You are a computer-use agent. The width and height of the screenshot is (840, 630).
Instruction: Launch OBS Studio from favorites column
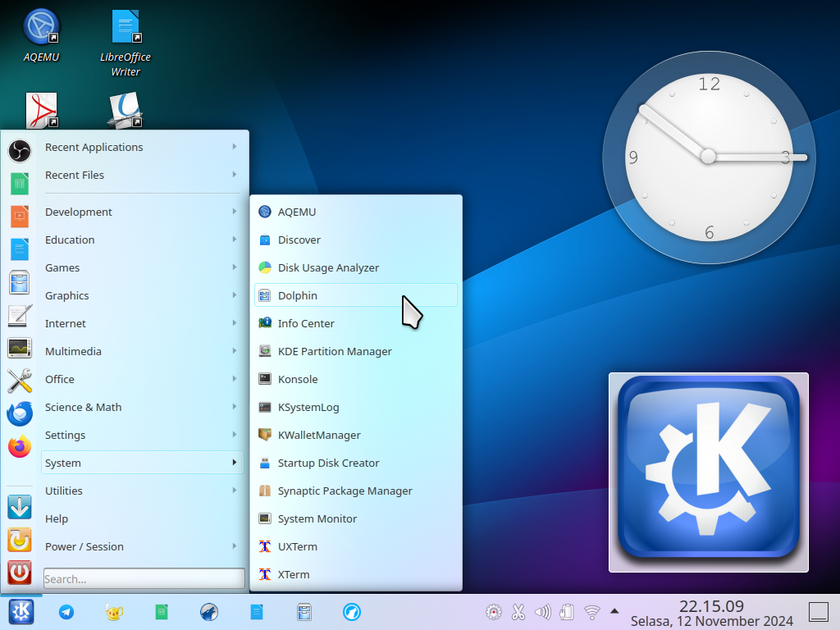pos(20,151)
